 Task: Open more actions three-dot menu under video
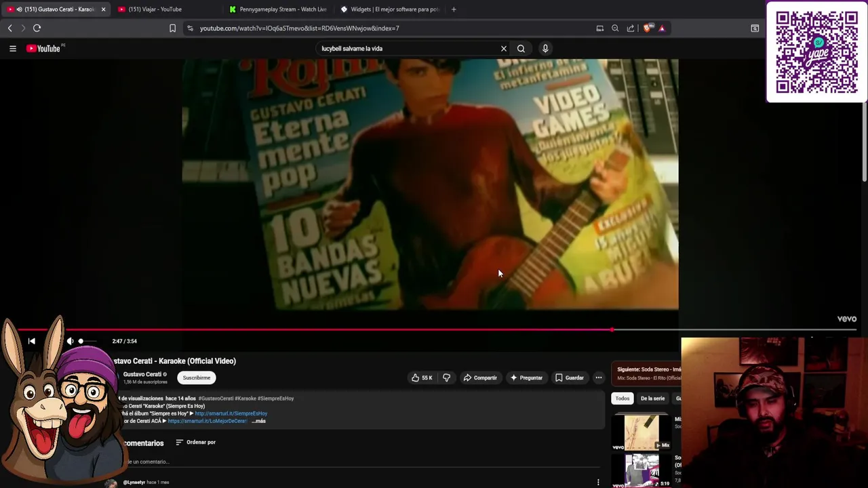coord(599,378)
